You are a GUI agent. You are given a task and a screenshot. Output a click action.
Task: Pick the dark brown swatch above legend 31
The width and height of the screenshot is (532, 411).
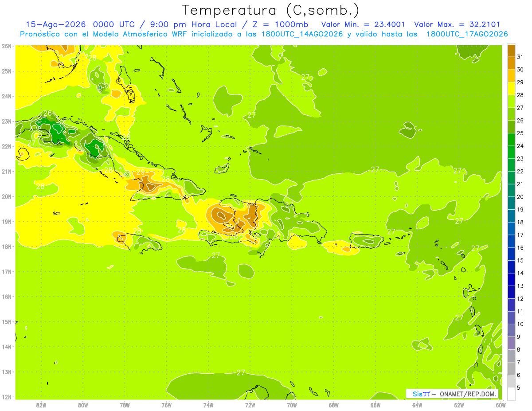pyautogui.click(x=511, y=51)
